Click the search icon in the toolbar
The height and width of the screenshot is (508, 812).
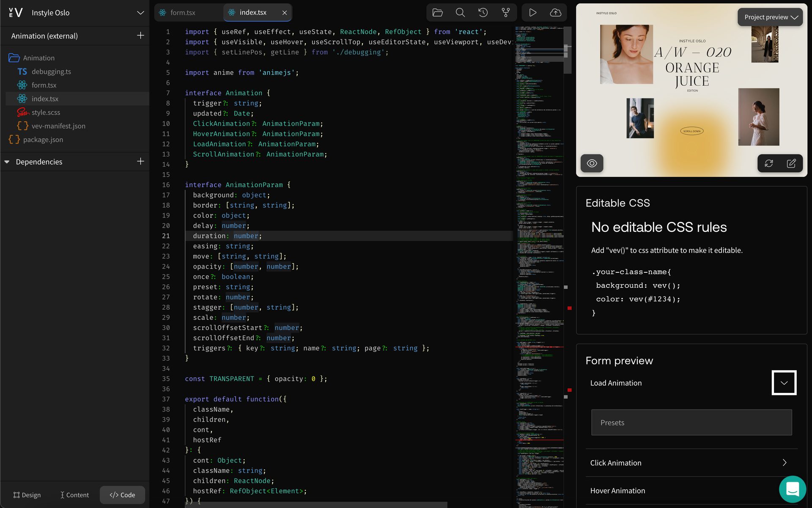tap(461, 12)
